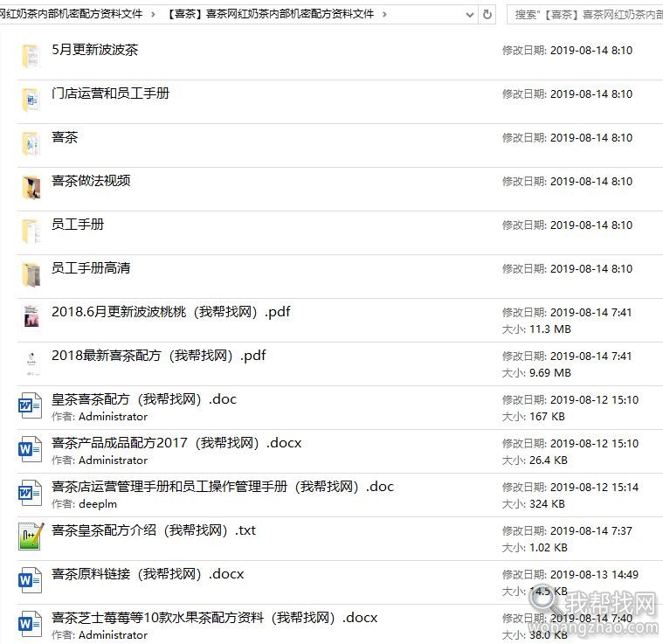Refresh the folder using the address bar refresh icon
663x644 pixels.
tap(487, 14)
